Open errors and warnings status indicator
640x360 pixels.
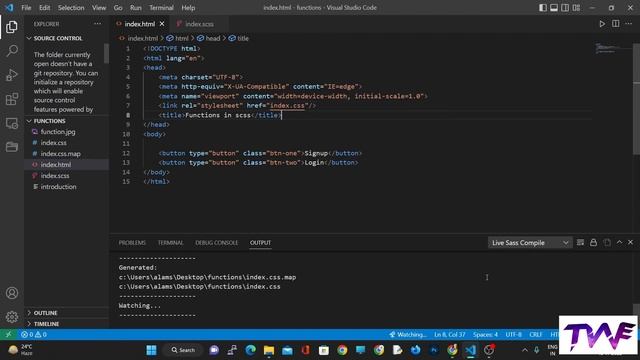coord(33,334)
